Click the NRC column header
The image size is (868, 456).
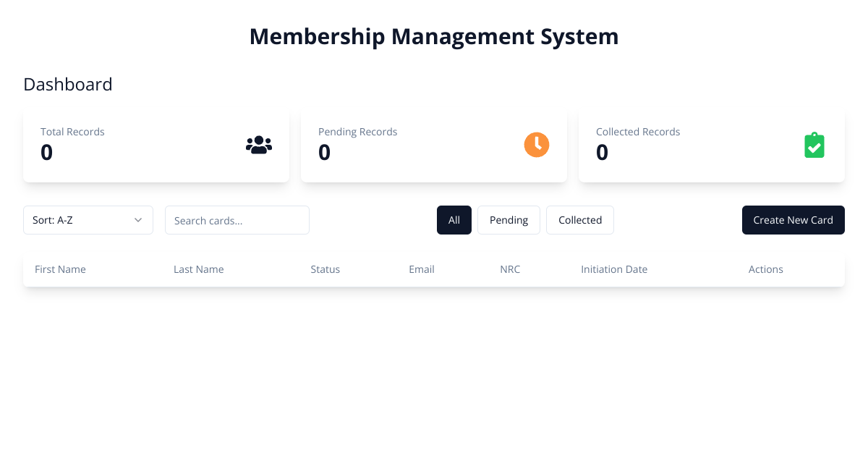click(510, 269)
